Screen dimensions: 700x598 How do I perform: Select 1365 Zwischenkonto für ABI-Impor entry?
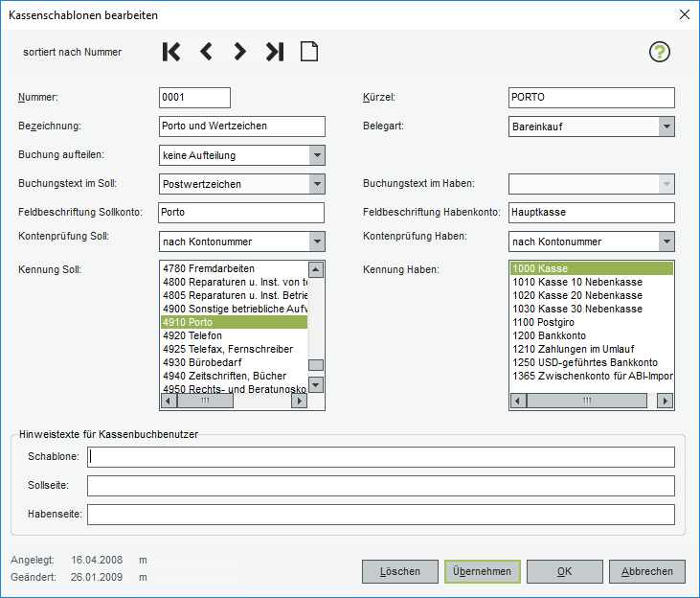pos(592,376)
